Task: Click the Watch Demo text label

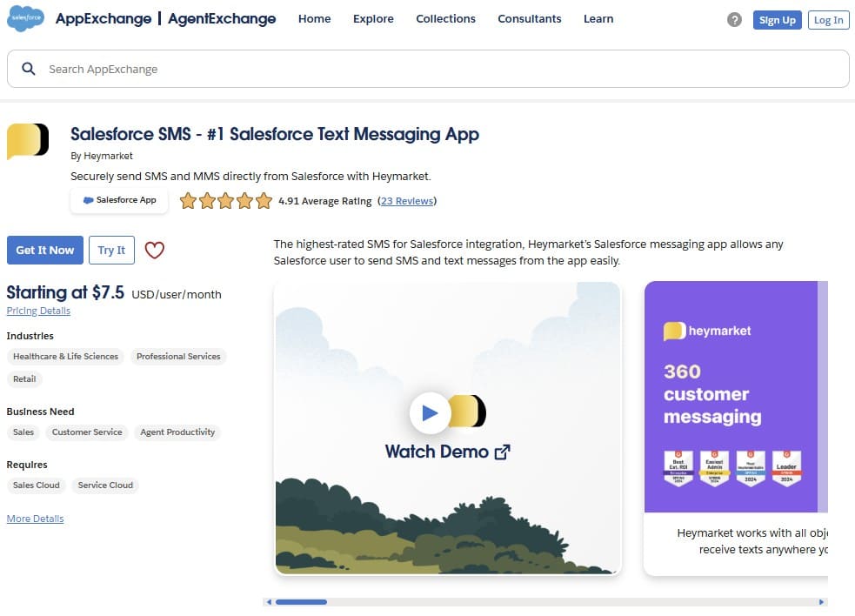Action: pyautogui.click(x=437, y=452)
